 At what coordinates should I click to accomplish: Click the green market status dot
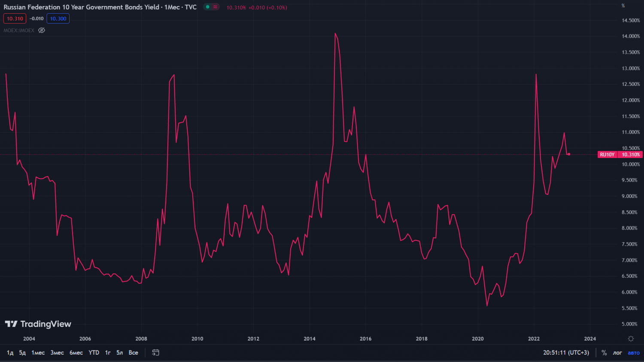click(208, 7)
